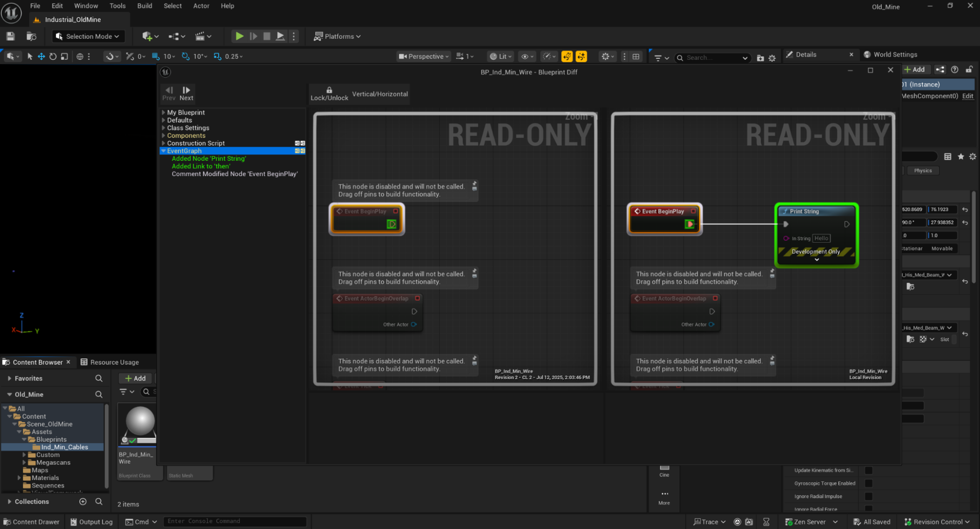Viewport: 980px width, 529px height.
Task: Click the console command input field
Action: click(x=234, y=521)
